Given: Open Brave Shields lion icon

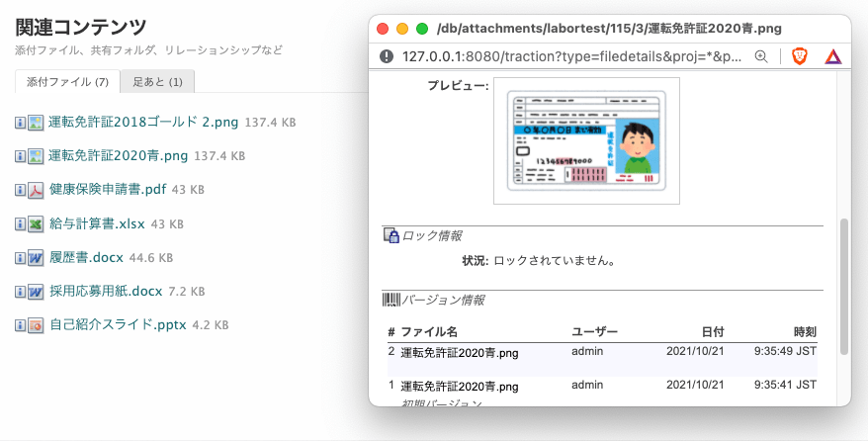Looking at the screenshot, I should 800,56.
